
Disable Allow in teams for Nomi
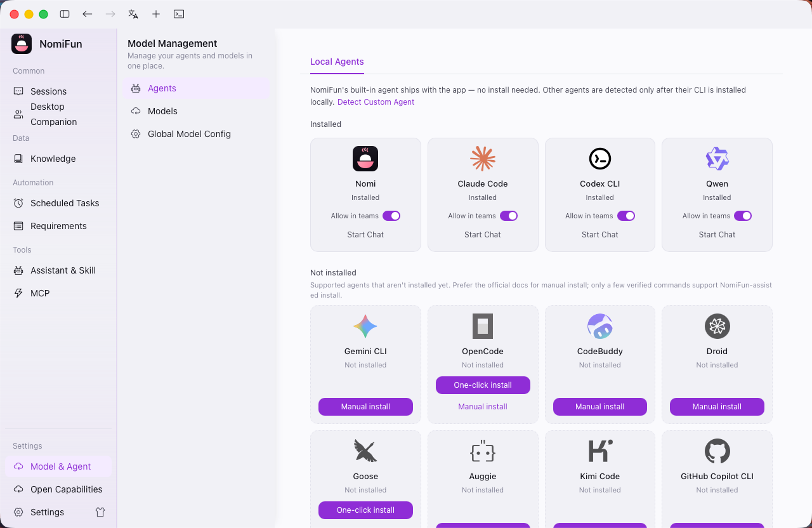point(391,216)
